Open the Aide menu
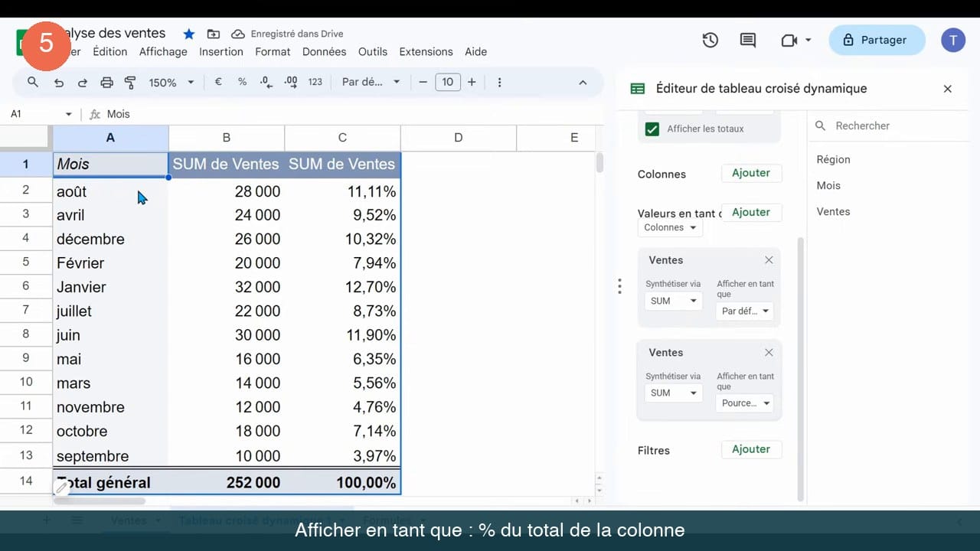This screenshot has width=980, height=551. [475, 51]
